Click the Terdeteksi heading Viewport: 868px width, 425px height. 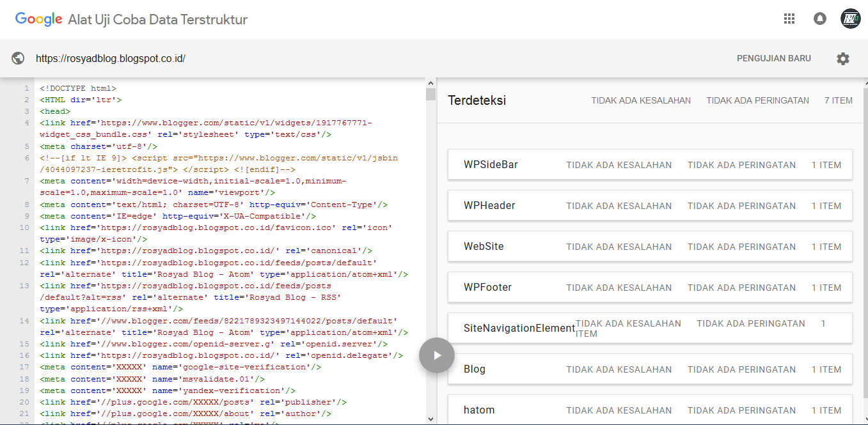pos(477,100)
